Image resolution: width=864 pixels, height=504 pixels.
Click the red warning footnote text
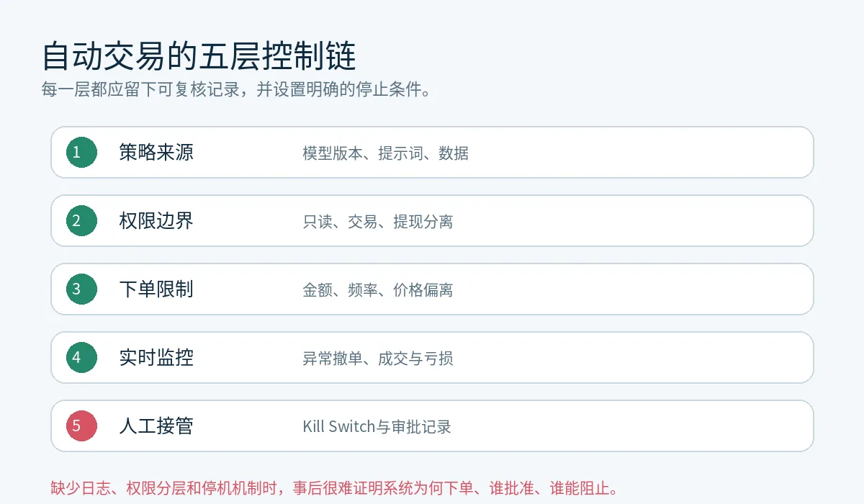point(335,488)
